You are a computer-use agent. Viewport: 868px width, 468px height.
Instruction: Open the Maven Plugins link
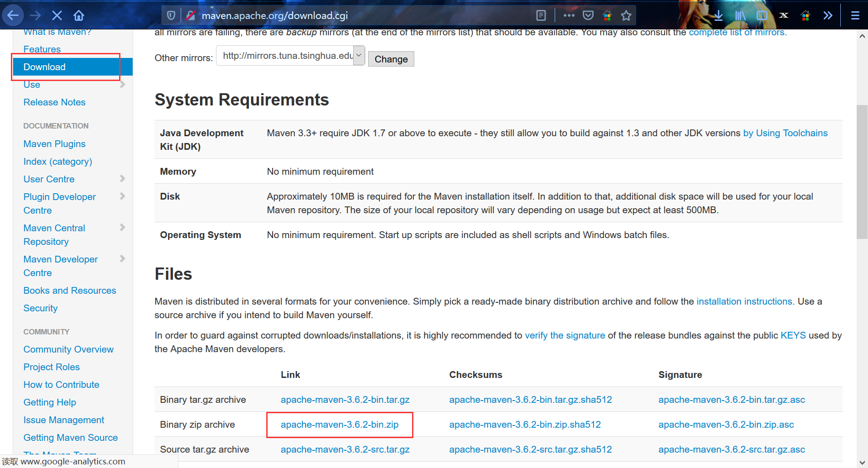[54, 144]
